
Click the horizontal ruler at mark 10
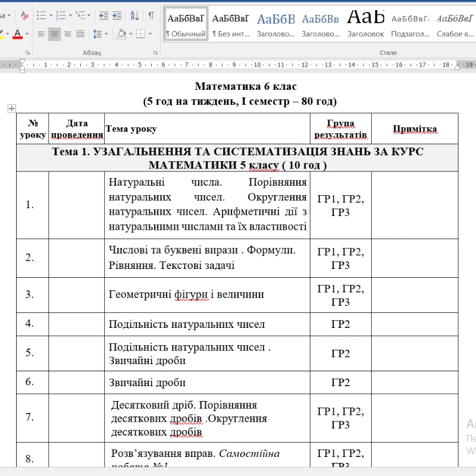point(257,65)
